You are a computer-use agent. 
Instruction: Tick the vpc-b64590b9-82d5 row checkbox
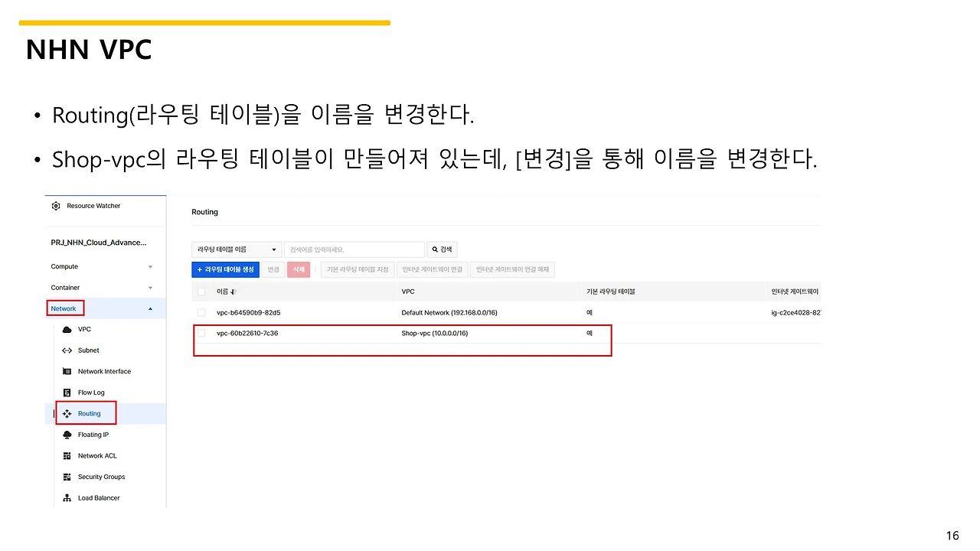coord(201,312)
